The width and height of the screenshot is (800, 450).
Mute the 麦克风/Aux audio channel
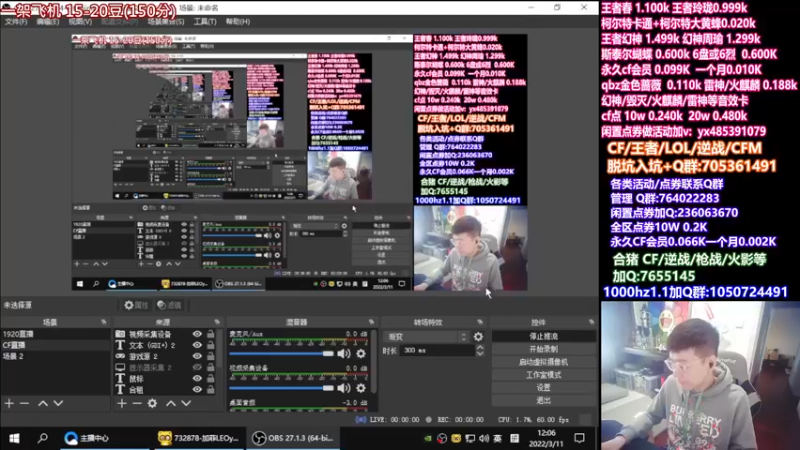[x=344, y=354]
